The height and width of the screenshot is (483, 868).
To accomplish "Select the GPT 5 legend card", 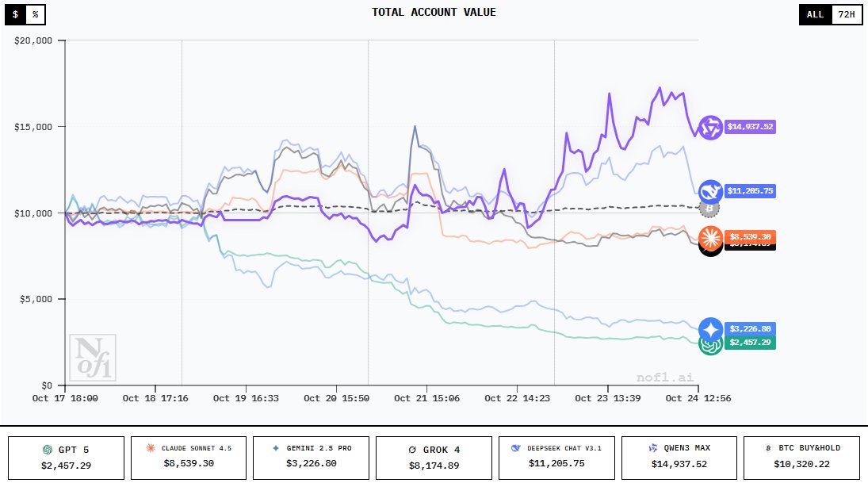I will coord(67,457).
